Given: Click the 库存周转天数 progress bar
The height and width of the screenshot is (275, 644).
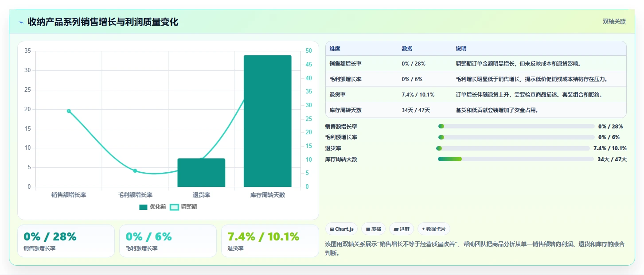Looking at the screenshot, I should click(x=516, y=159).
